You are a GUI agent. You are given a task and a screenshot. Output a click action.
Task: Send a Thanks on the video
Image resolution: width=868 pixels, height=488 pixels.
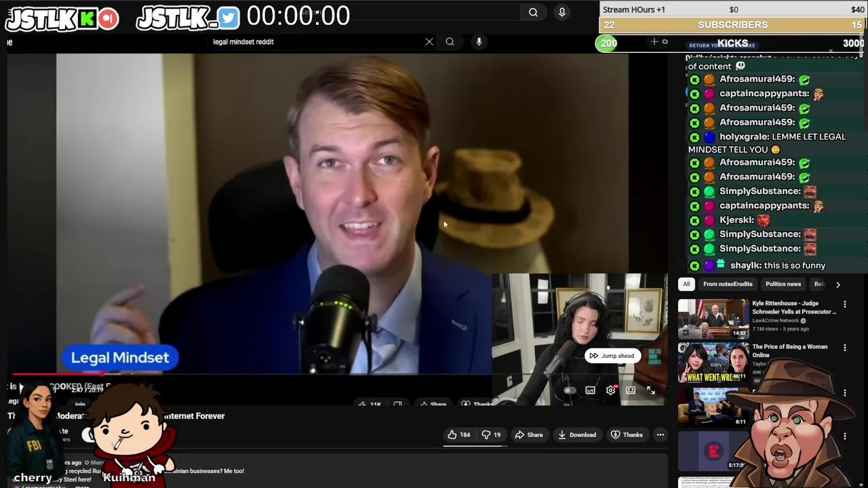pyautogui.click(x=627, y=435)
